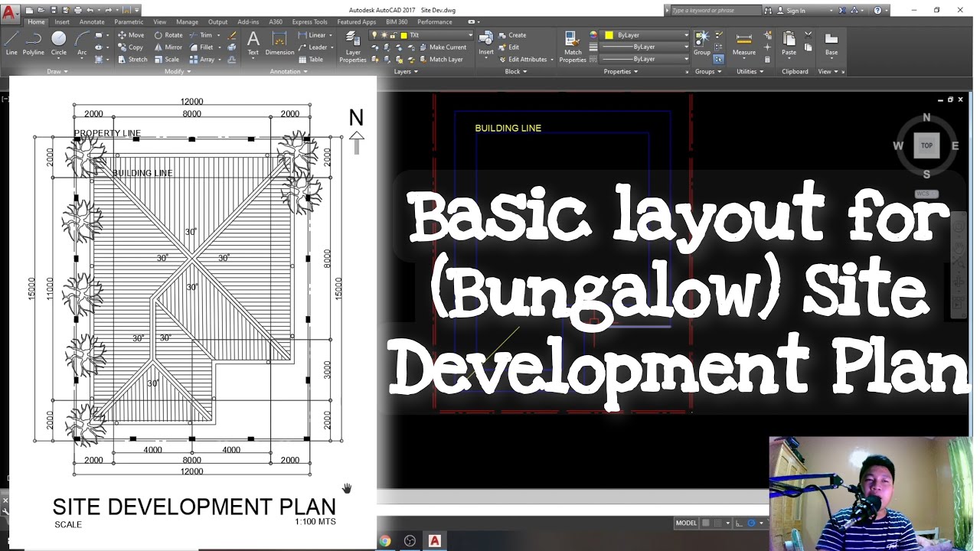Activate the Stretch command
Viewport: 980px width, 551px height.
tap(132, 60)
